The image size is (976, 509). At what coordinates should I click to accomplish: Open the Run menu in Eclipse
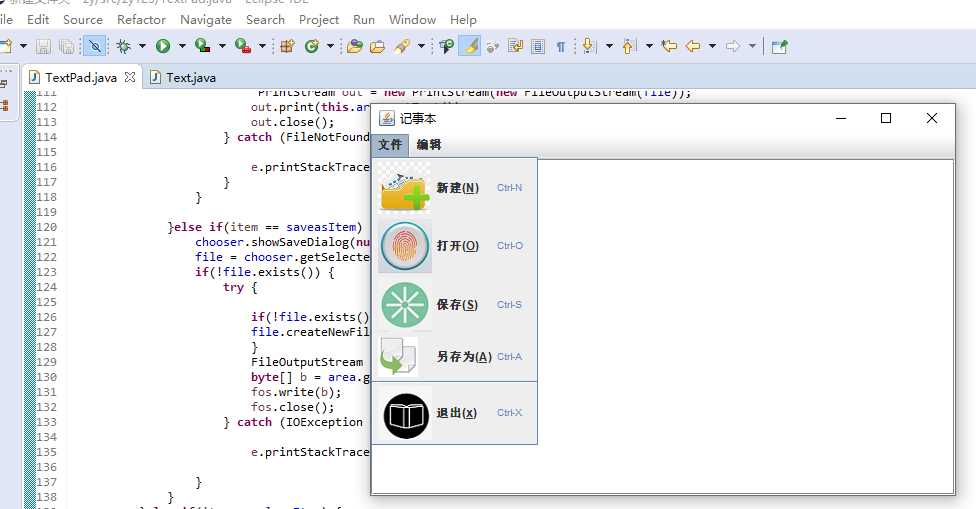click(364, 20)
